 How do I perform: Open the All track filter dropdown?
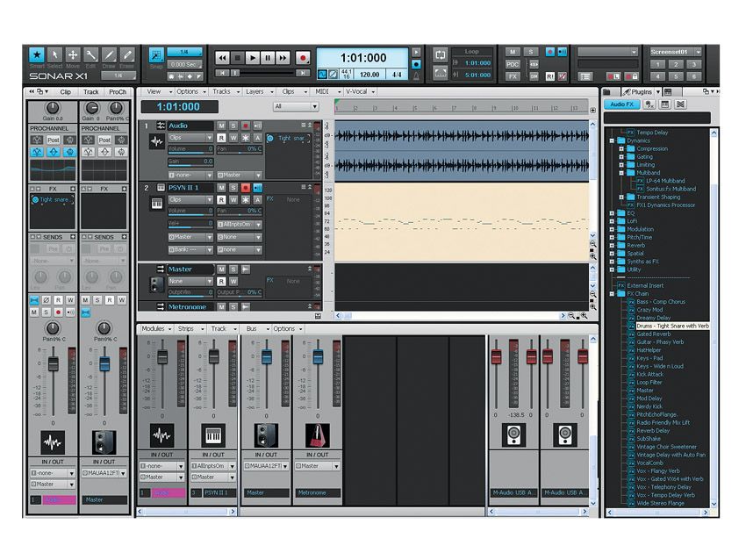click(296, 106)
